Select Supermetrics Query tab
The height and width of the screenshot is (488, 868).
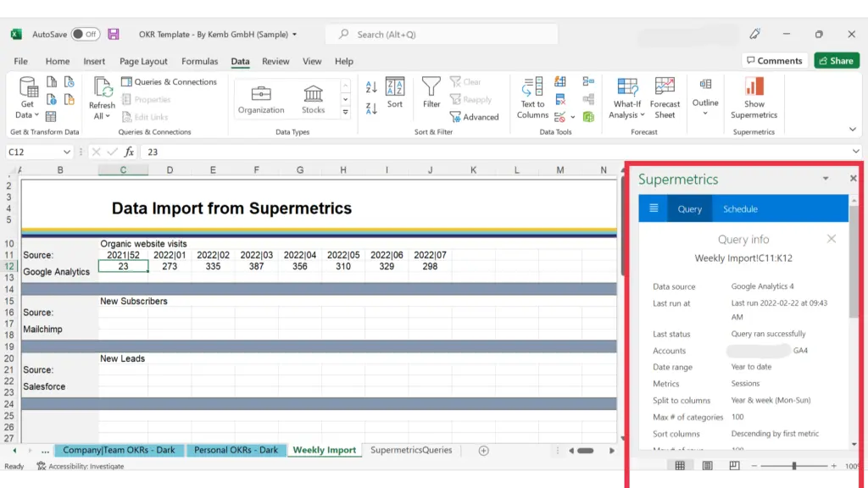pos(690,208)
